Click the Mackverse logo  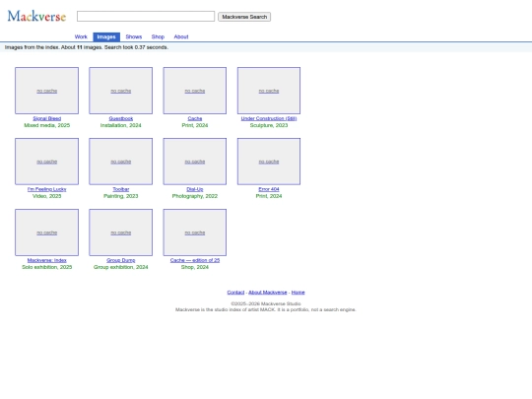tap(36, 17)
